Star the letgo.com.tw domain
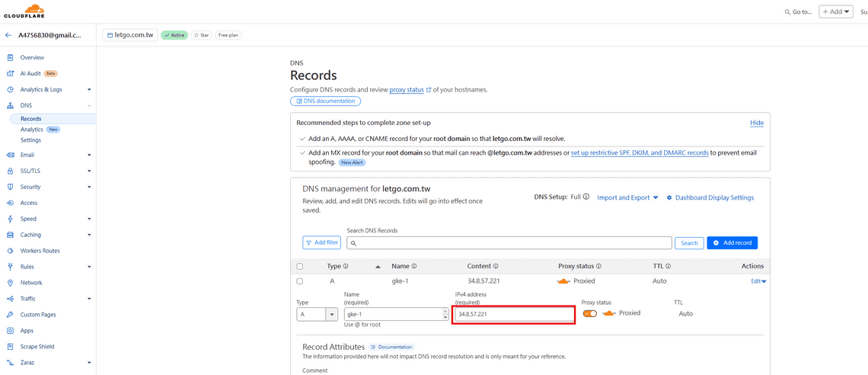868x375 pixels. pos(202,35)
